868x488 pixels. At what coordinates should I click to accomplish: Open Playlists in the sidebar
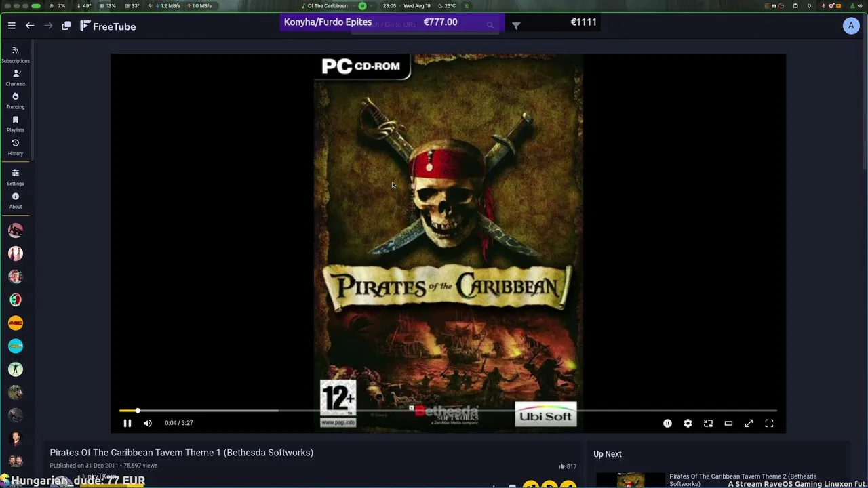pos(16,124)
